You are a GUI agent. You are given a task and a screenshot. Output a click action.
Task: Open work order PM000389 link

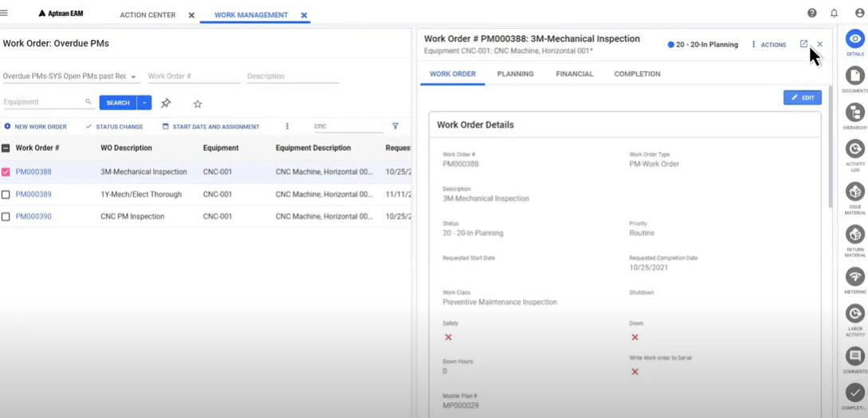(33, 195)
